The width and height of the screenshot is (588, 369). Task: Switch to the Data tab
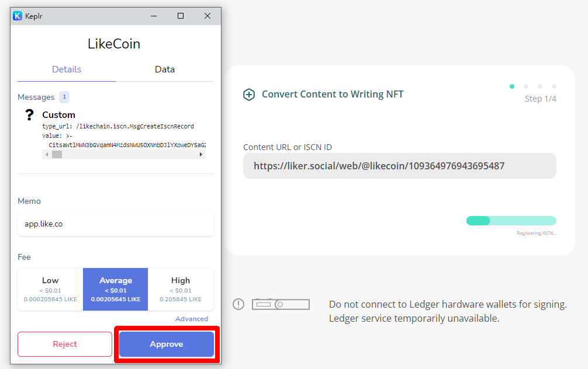coord(165,69)
